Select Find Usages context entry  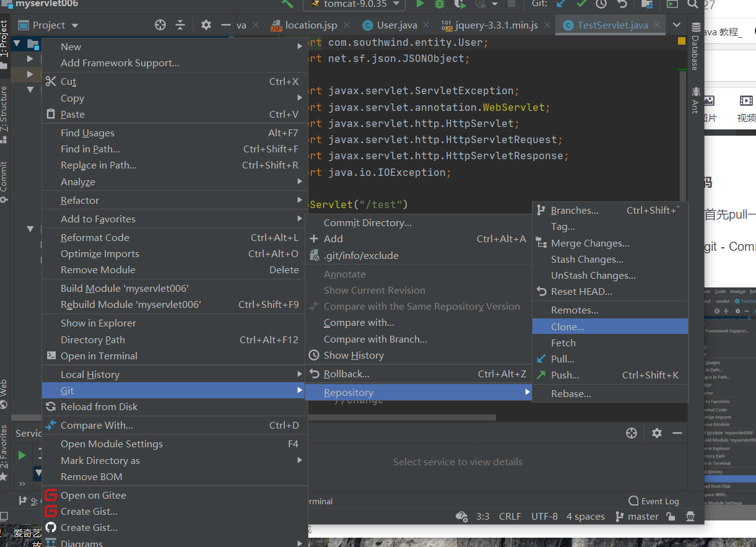[174, 133]
